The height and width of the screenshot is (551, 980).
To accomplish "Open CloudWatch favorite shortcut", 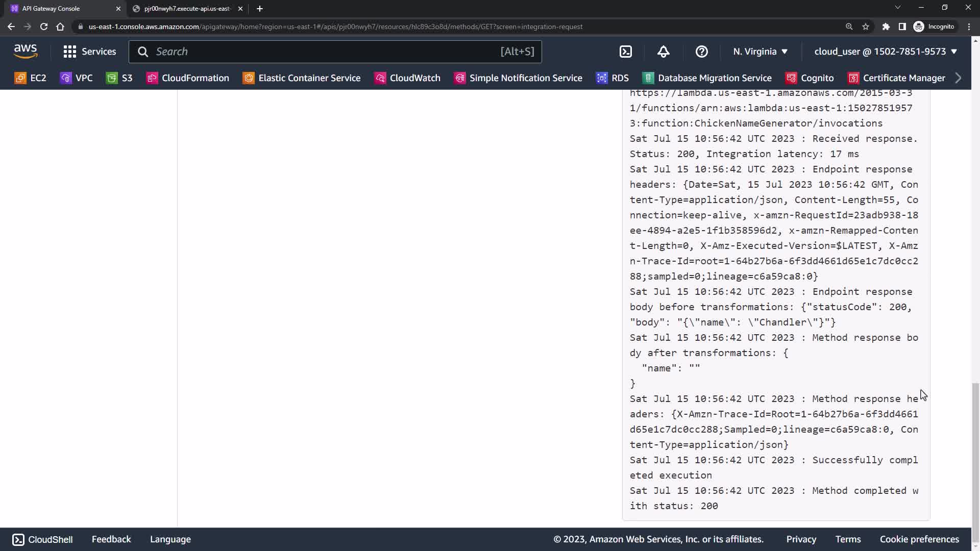I will [407, 78].
